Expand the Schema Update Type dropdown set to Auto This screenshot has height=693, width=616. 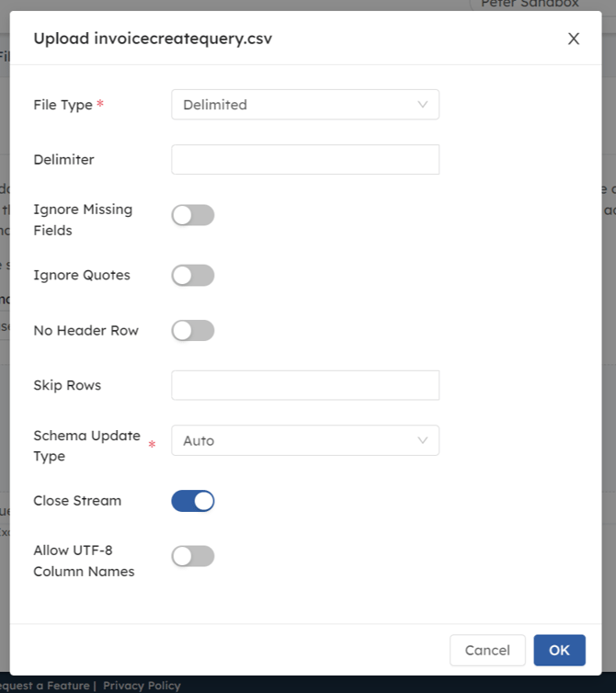click(305, 440)
